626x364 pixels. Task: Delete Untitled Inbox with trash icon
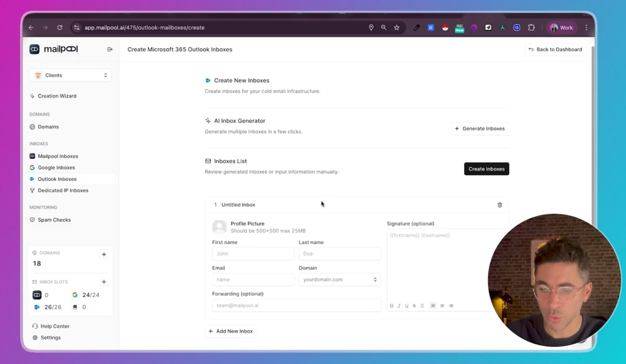(x=500, y=205)
